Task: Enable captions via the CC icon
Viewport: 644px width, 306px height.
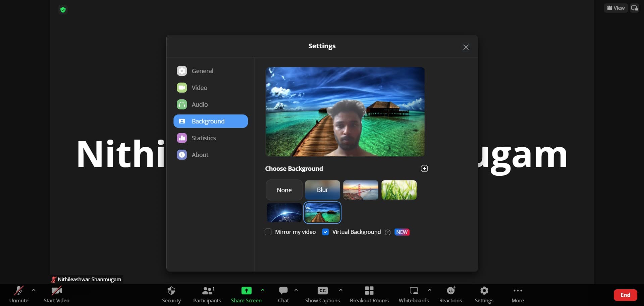Action: pyautogui.click(x=322, y=290)
